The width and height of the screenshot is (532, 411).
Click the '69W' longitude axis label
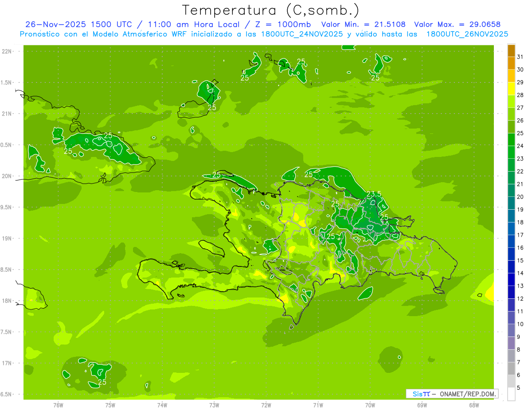coord(422,405)
